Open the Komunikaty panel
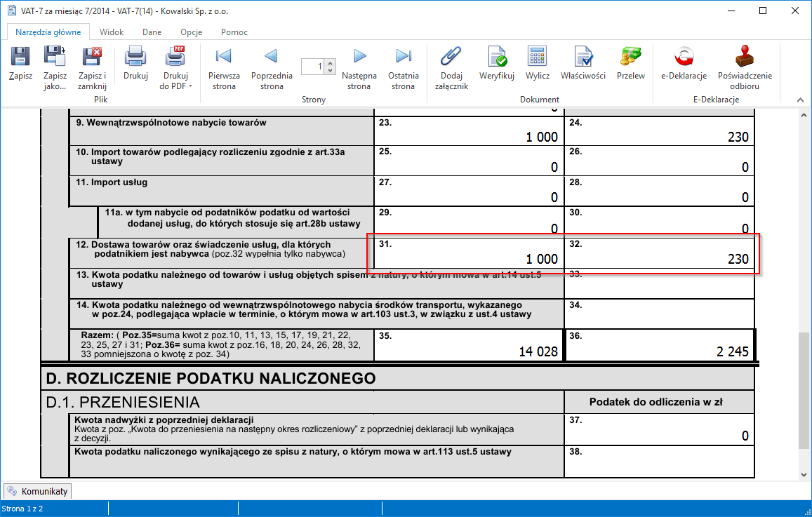This screenshot has height=517, width=812. pos(37,490)
